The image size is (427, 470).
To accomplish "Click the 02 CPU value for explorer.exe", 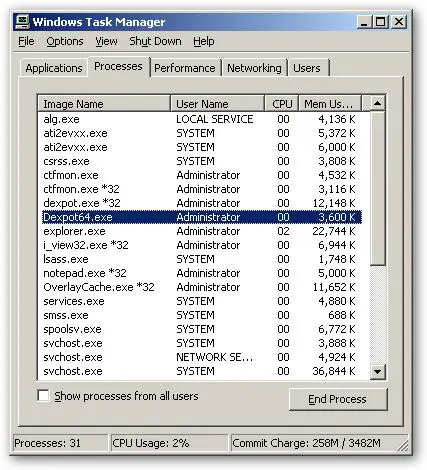I will pos(283,231).
